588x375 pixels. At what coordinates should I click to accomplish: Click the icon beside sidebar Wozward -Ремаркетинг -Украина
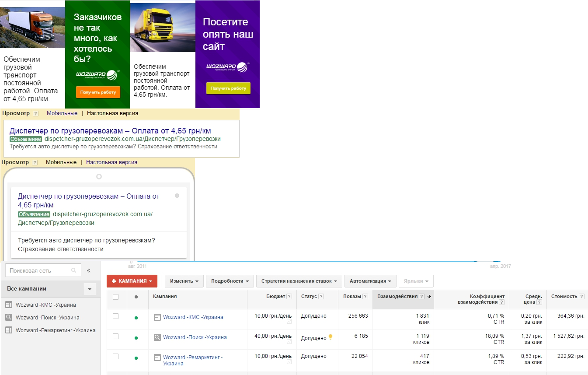[x=9, y=330]
